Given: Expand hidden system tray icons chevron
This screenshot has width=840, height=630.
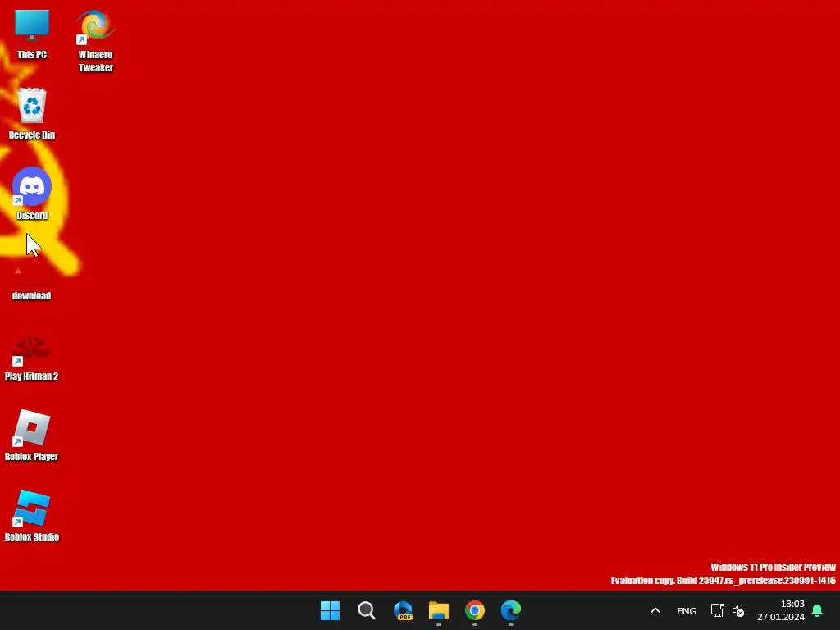Looking at the screenshot, I should click(655, 610).
